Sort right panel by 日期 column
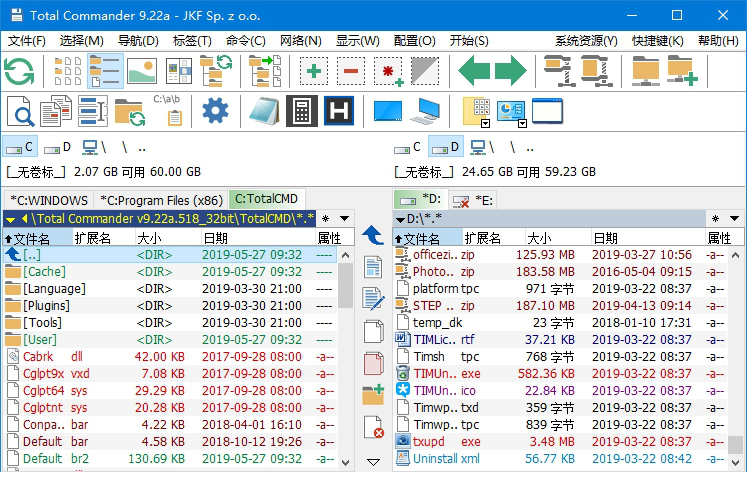This screenshot has height=490, width=747. tap(647, 238)
